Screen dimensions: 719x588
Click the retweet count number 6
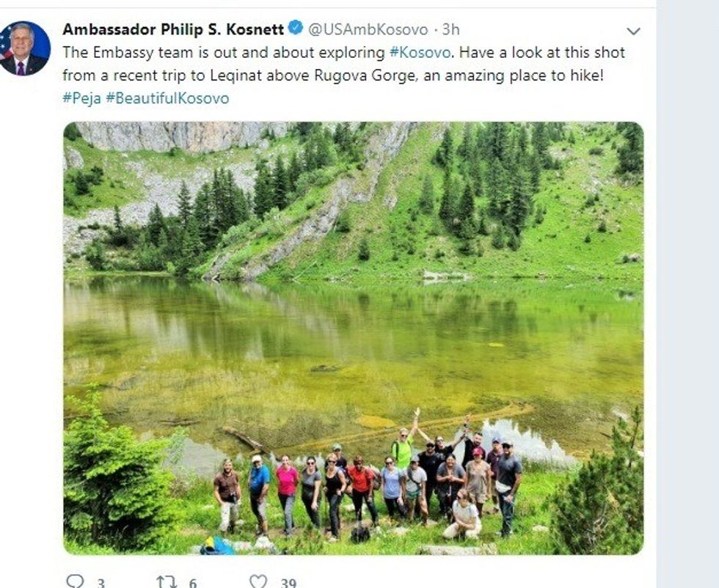[193, 583]
